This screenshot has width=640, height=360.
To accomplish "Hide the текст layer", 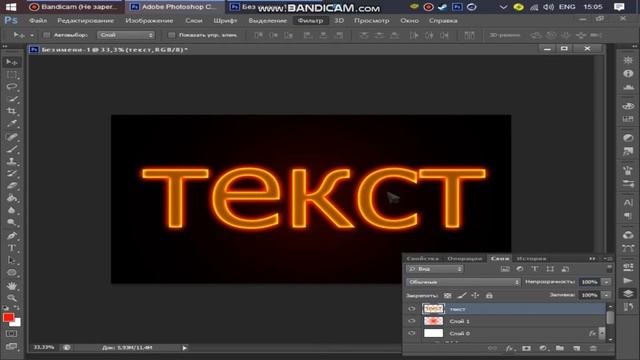I will point(411,309).
